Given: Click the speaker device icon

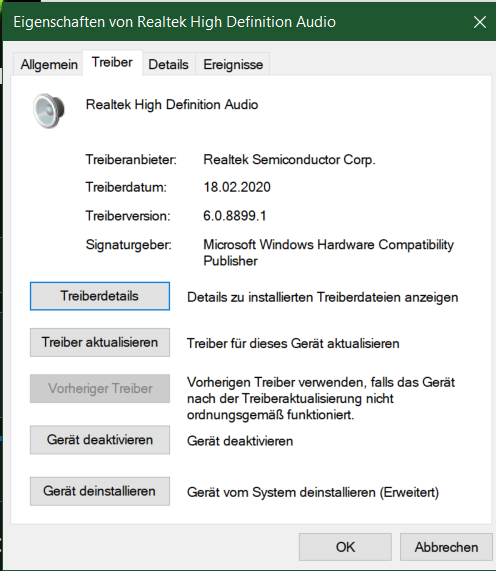Looking at the screenshot, I should click(x=49, y=111).
